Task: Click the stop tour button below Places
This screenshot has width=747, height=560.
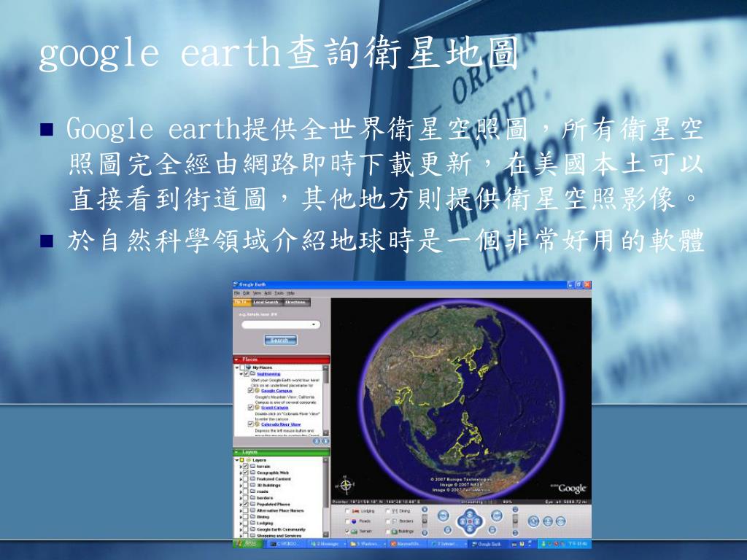Action: [325, 441]
